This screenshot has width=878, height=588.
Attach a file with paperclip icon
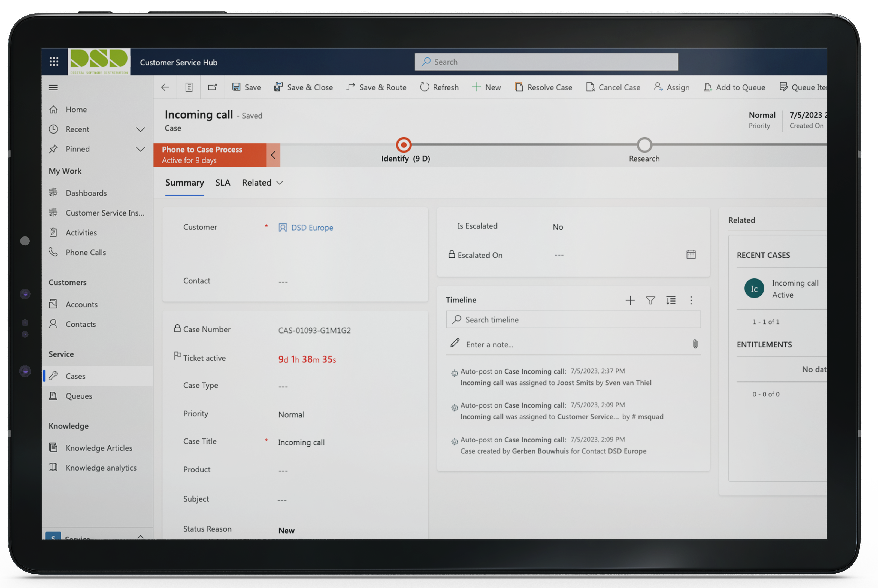695,344
